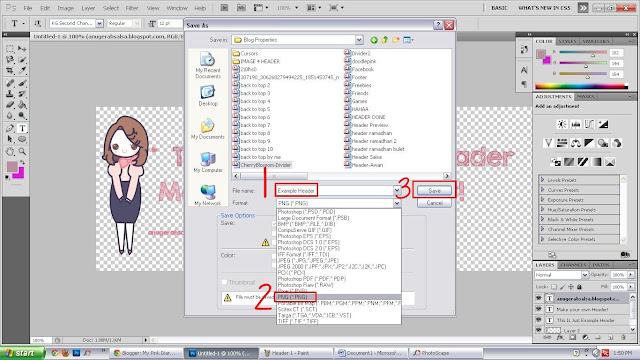Select the Ellipse shape tool

(22, 139)
